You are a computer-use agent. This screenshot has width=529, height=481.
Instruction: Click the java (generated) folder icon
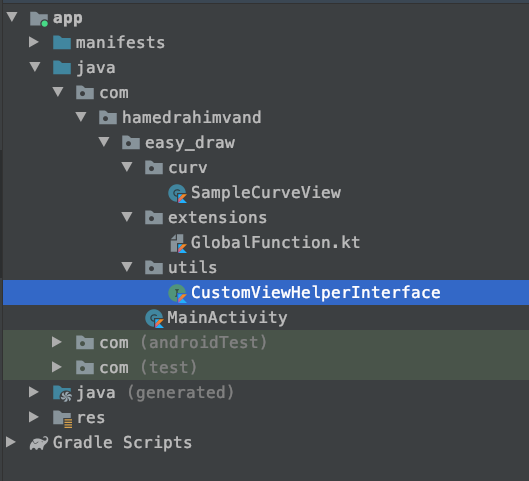[x=62, y=393]
